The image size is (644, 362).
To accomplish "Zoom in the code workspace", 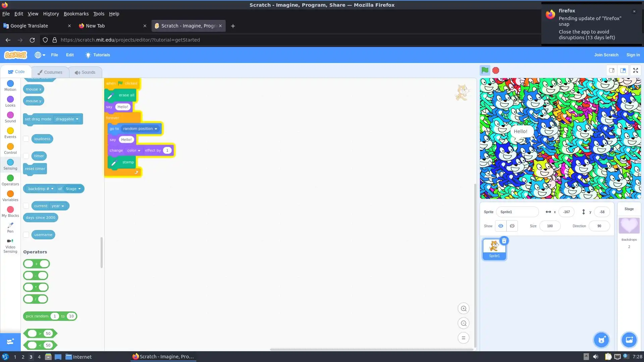I will point(464,308).
